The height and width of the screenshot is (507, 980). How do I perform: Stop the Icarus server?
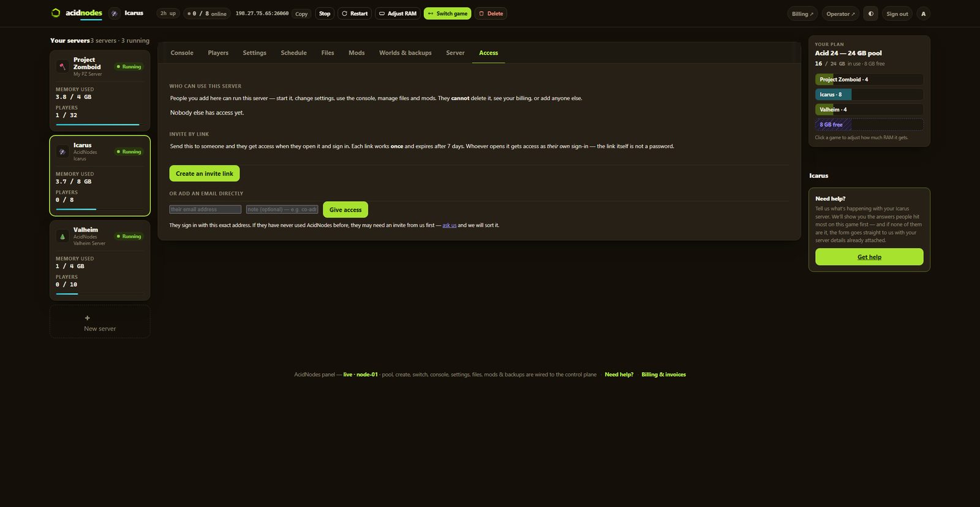click(x=325, y=13)
